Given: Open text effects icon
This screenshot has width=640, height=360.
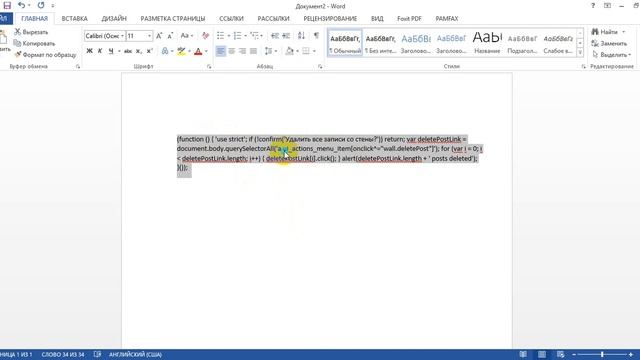Looking at the screenshot, I should pyautogui.click(x=165, y=51).
